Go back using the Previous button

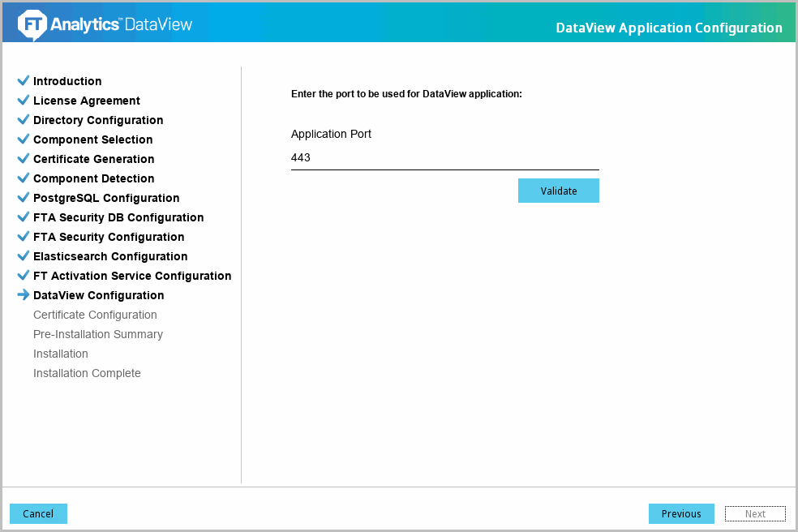click(681, 513)
